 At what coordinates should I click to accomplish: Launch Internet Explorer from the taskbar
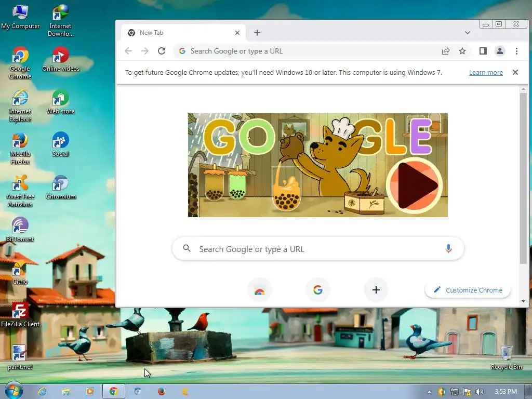(x=42, y=391)
